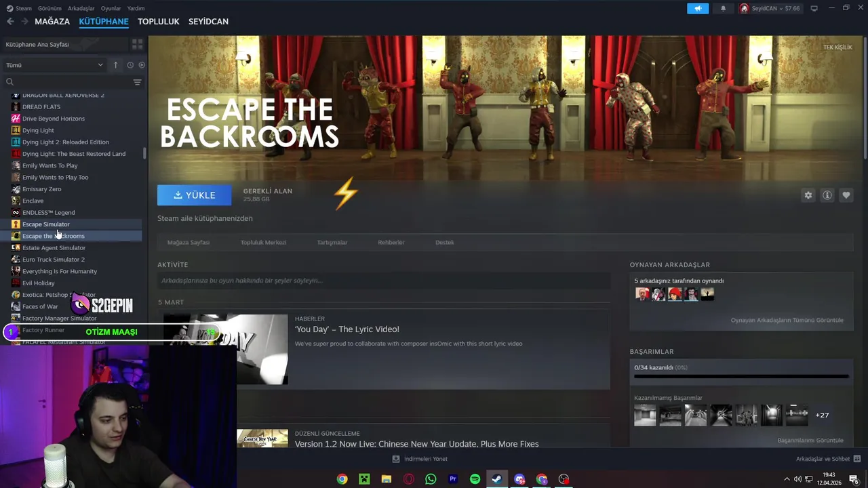Open the Oyunlar menu

click(x=111, y=8)
